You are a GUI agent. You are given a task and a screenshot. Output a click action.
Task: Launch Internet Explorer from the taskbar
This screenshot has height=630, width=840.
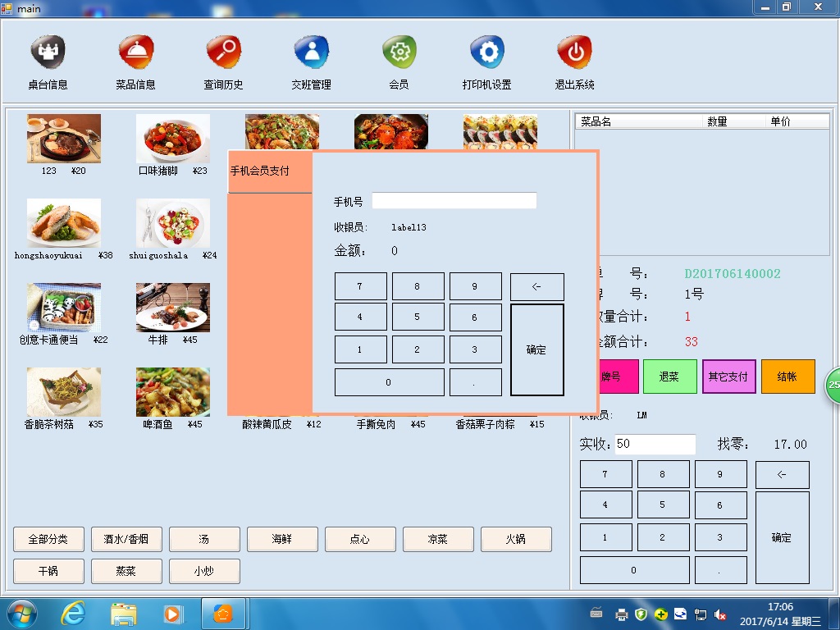74,614
